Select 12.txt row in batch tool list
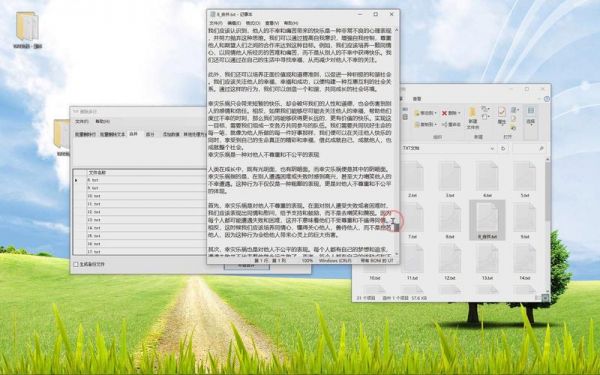Image resolution: width=600 pixels, height=375 pixels. pos(139,212)
